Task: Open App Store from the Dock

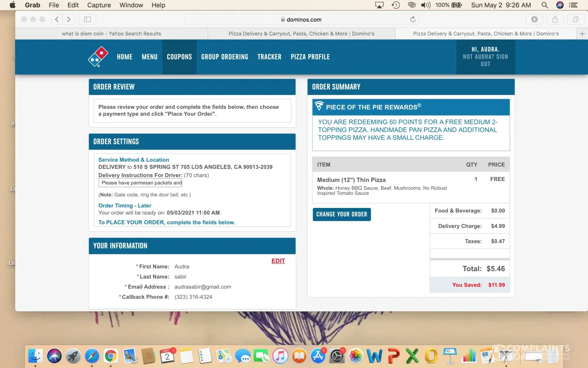Action: point(318,356)
